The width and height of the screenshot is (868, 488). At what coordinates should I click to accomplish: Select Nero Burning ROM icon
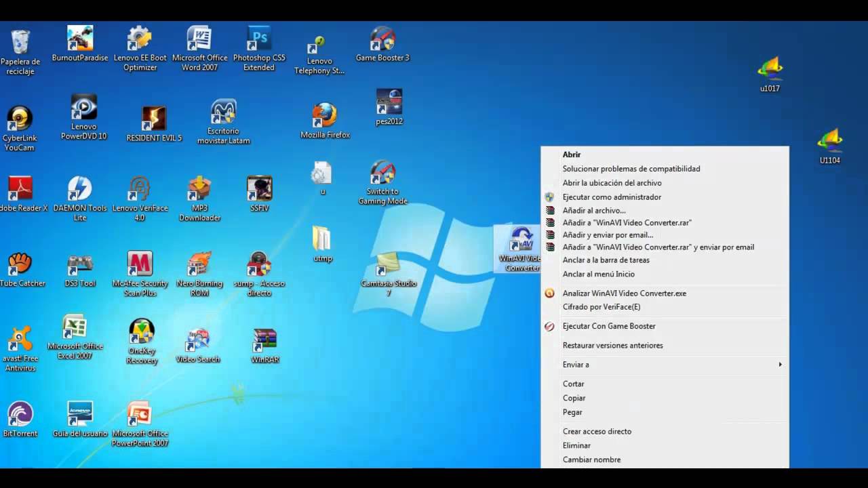199,274
